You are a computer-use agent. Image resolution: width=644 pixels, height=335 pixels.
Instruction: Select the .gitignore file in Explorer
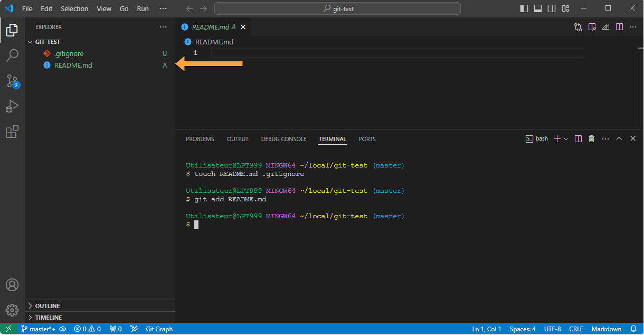click(69, 53)
